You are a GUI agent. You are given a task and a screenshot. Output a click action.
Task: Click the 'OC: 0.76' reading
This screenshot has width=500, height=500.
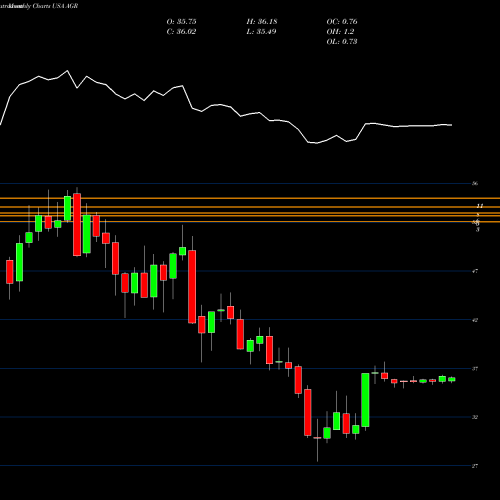342,22
